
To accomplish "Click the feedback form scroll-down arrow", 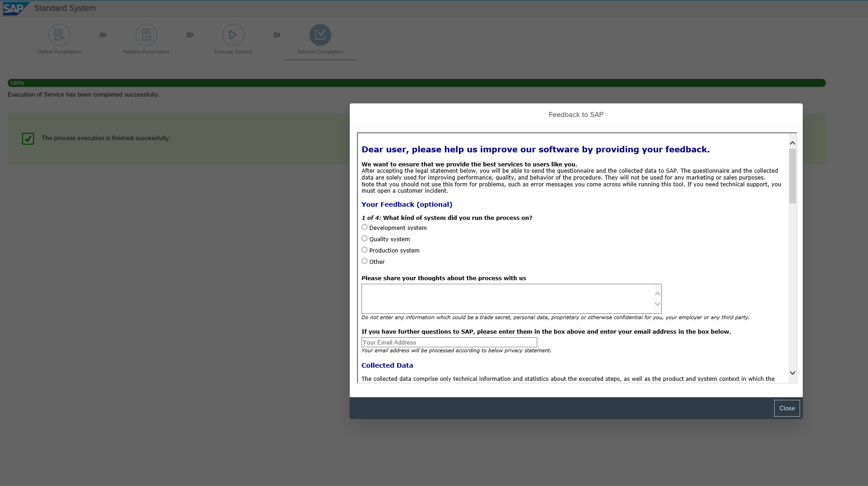I will click(x=792, y=373).
